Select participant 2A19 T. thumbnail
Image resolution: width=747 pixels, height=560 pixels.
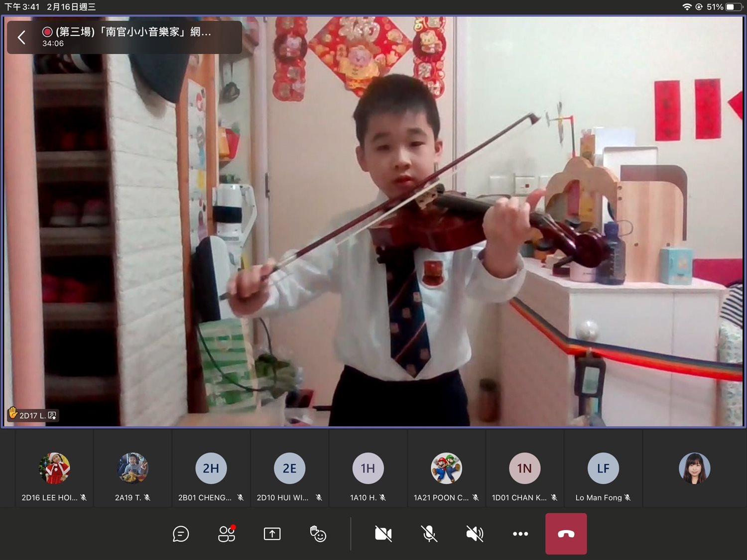click(132, 468)
